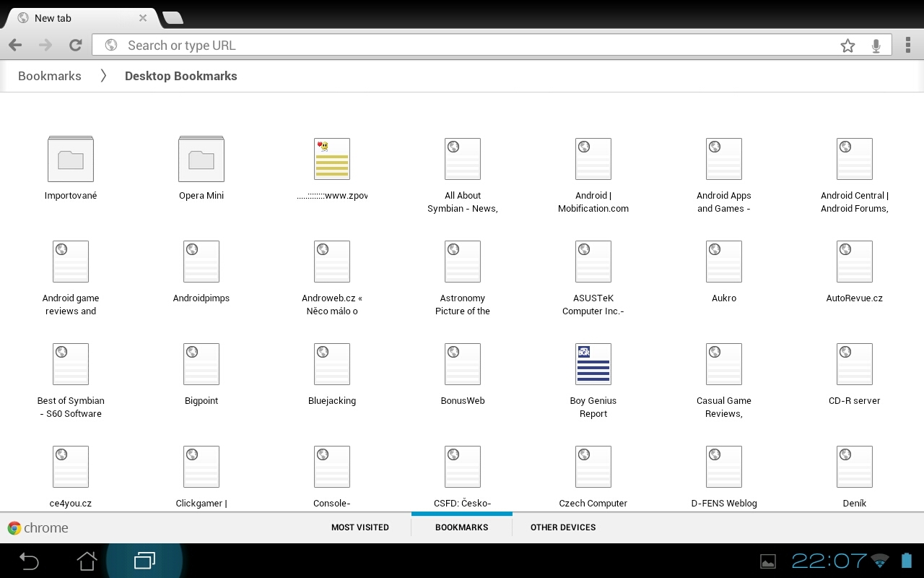Tap the back arrow in the toolbar
This screenshot has width=924, height=578.
[x=14, y=45]
